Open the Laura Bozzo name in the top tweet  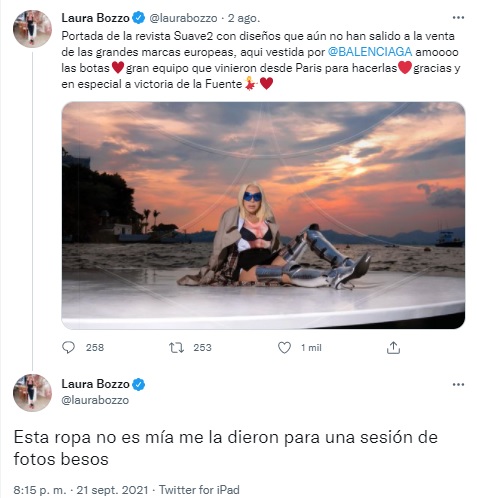point(95,18)
